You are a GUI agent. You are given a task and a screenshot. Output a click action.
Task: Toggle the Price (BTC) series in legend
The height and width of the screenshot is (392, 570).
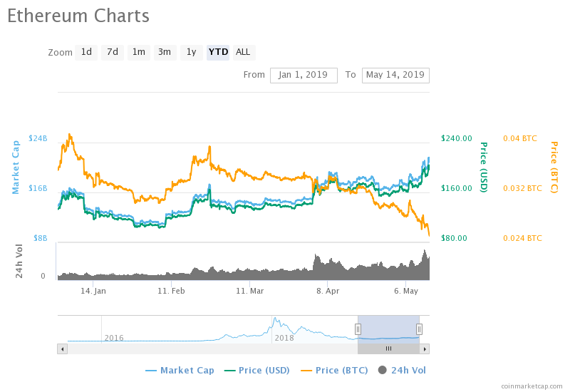click(334, 371)
